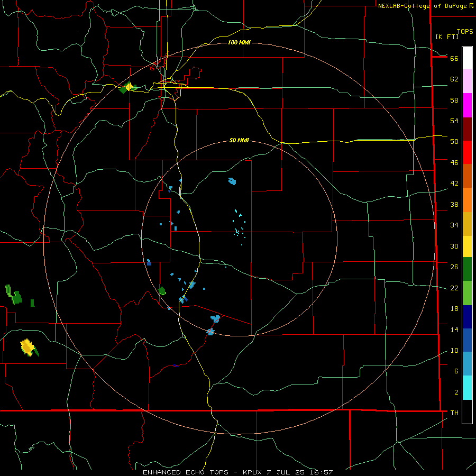Click the legend value 26

(454, 267)
